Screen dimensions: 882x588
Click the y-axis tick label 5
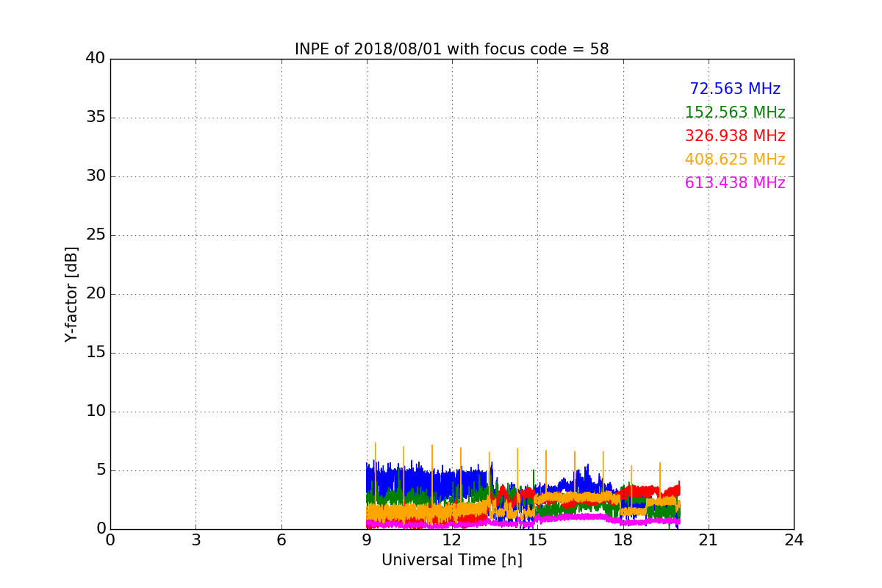coord(101,470)
